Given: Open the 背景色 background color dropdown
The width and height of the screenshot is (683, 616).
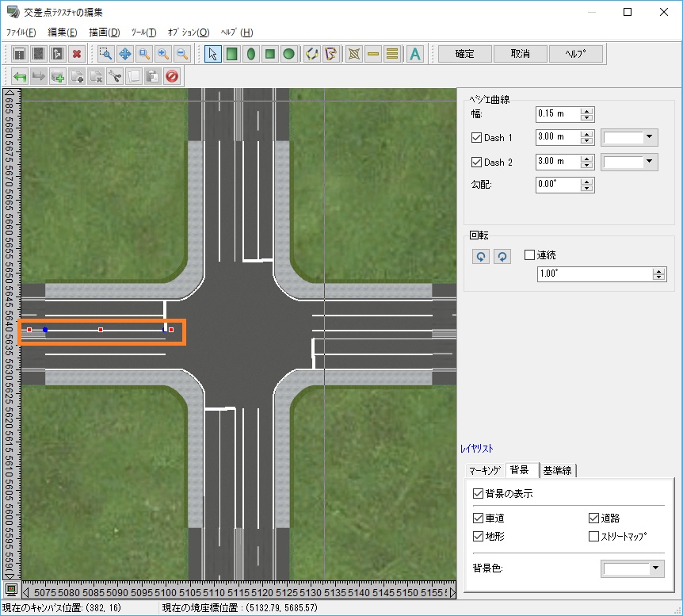Looking at the screenshot, I should (654, 568).
